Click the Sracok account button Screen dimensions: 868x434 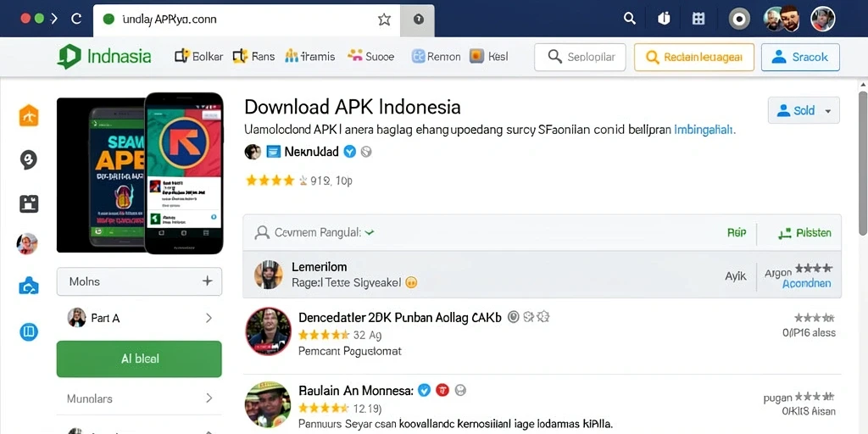(x=800, y=57)
